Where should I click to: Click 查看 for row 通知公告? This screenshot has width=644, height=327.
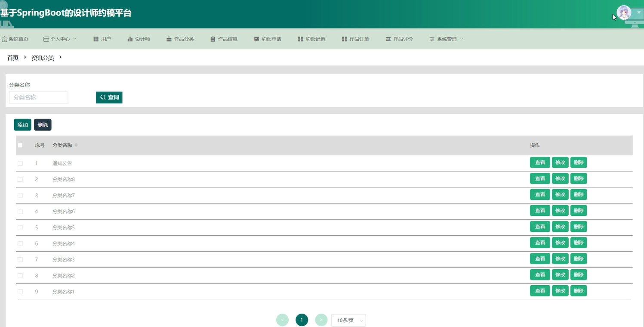pos(540,162)
